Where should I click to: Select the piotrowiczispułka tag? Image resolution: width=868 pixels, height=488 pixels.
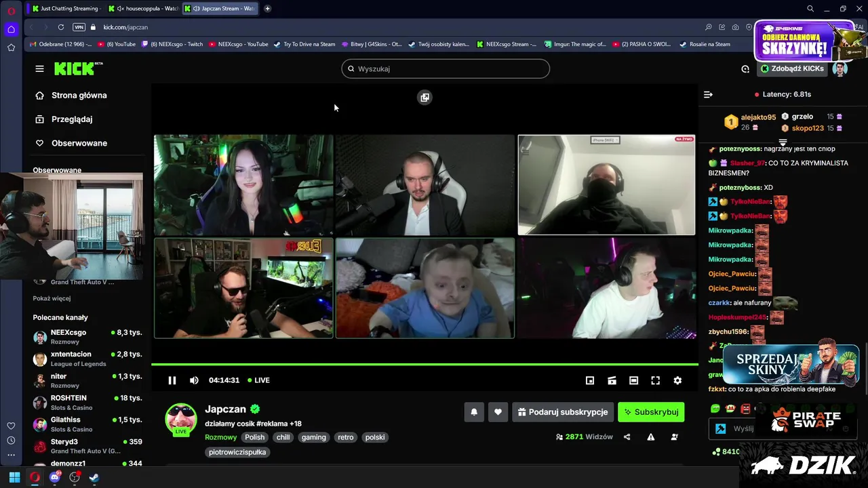(237, 452)
